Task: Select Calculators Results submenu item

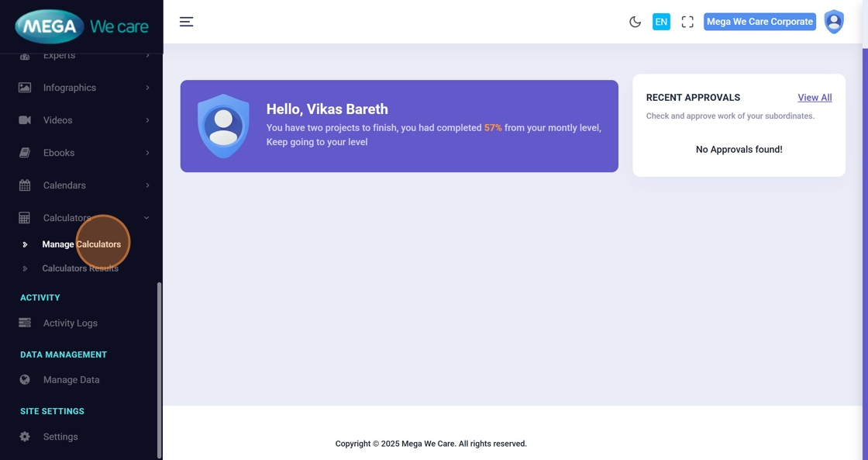Action: pos(80,268)
